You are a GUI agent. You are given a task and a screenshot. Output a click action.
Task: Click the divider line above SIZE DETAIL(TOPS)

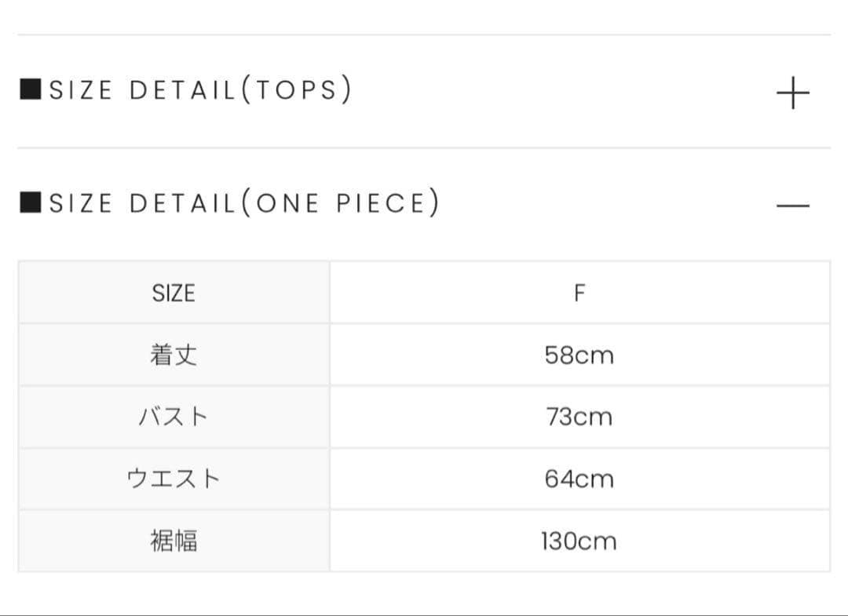coord(424,35)
